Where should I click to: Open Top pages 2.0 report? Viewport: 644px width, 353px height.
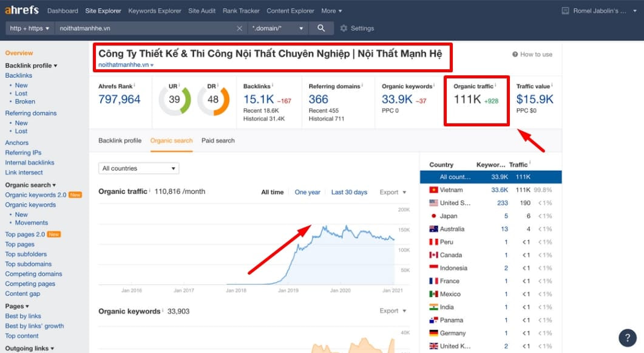(25, 235)
